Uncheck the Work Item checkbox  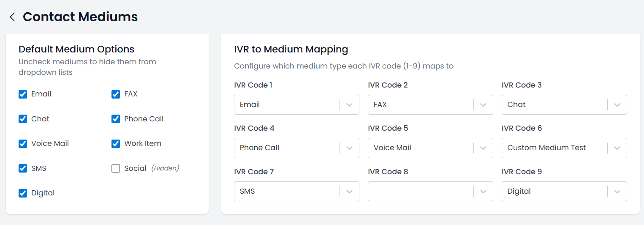pyautogui.click(x=116, y=144)
